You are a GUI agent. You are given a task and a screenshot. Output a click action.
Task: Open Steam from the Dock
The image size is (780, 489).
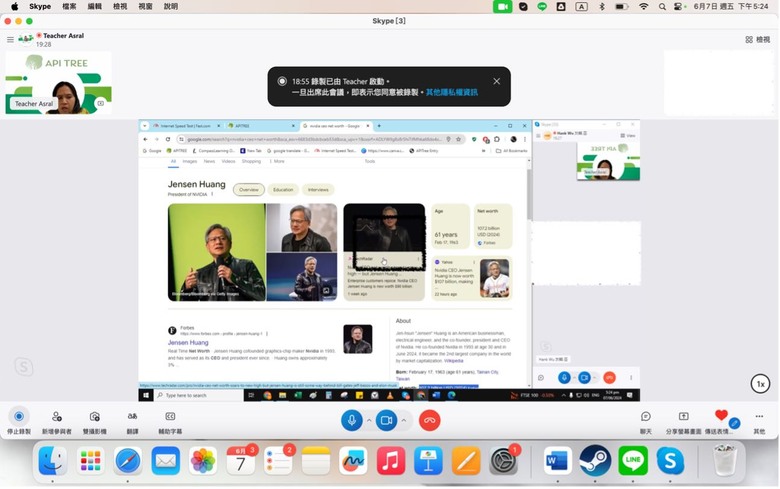595,461
